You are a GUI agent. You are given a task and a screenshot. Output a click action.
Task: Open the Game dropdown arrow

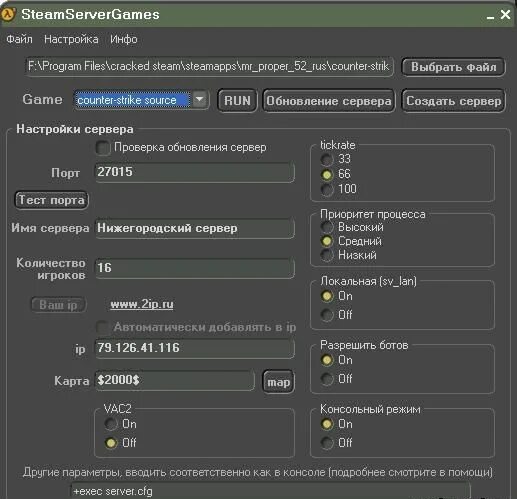point(200,99)
